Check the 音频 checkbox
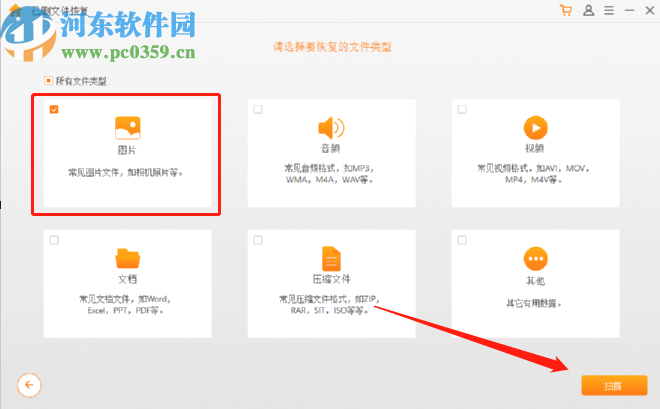Image resolution: width=660 pixels, height=409 pixels. click(x=258, y=109)
